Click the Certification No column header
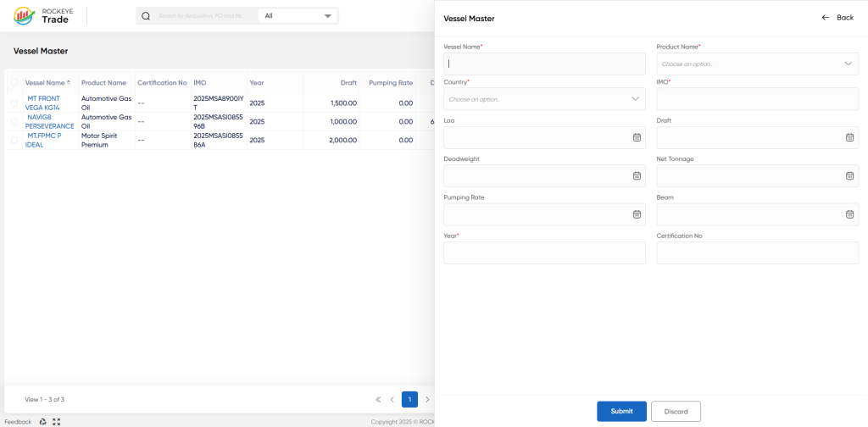 [162, 82]
